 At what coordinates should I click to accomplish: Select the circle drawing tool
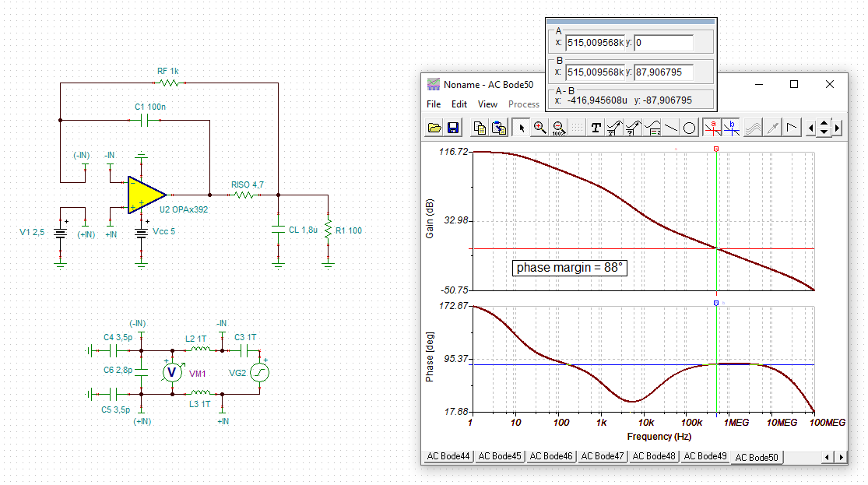689,128
